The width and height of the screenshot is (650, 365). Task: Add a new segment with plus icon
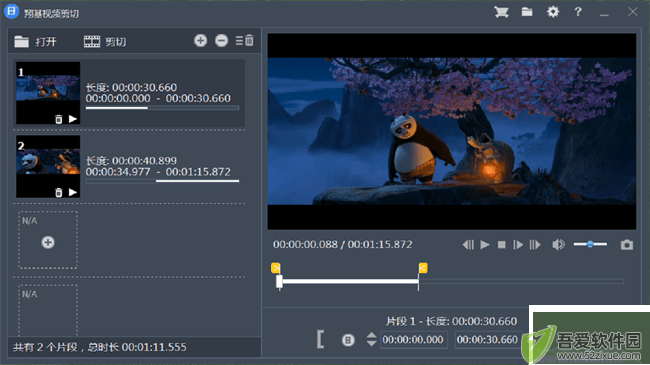click(200, 41)
